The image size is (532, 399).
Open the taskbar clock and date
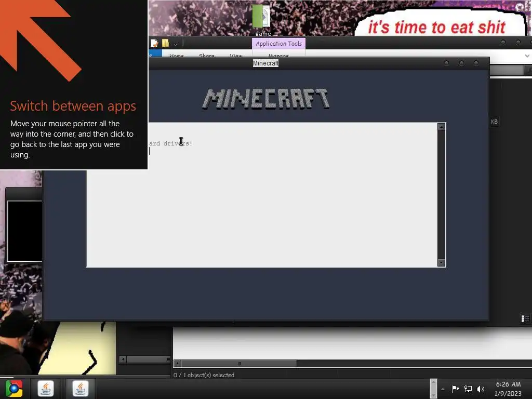[508, 389]
